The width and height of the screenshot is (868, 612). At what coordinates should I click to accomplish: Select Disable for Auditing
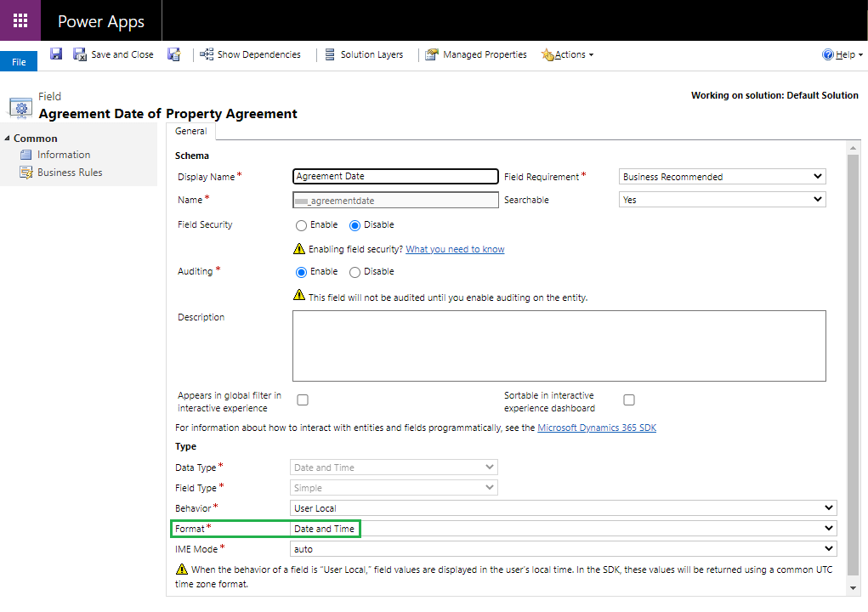355,272
